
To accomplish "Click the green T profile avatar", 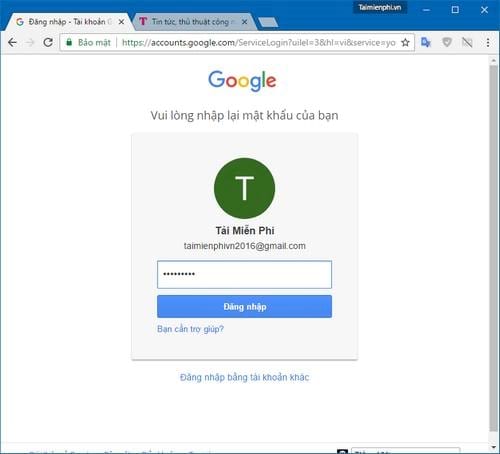I will (x=244, y=188).
